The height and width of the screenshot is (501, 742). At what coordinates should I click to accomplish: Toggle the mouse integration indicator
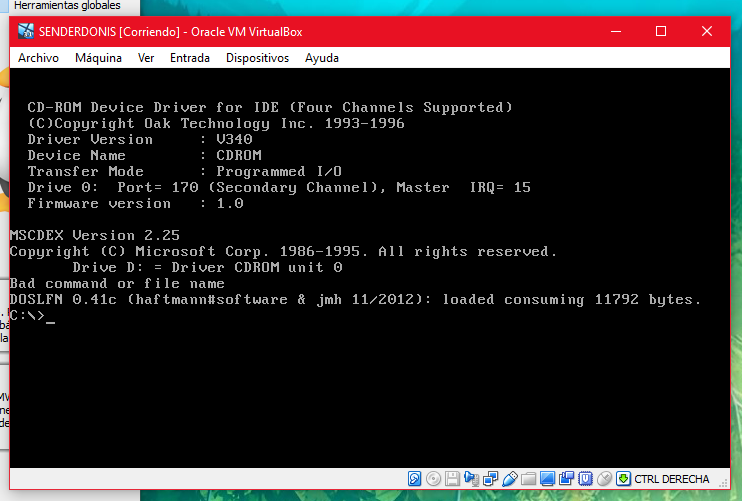(x=604, y=479)
